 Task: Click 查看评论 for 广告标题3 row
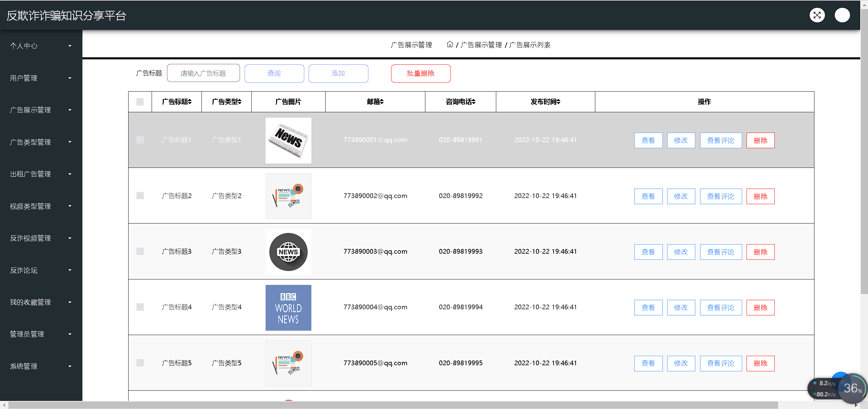pyautogui.click(x=721, y=252)
